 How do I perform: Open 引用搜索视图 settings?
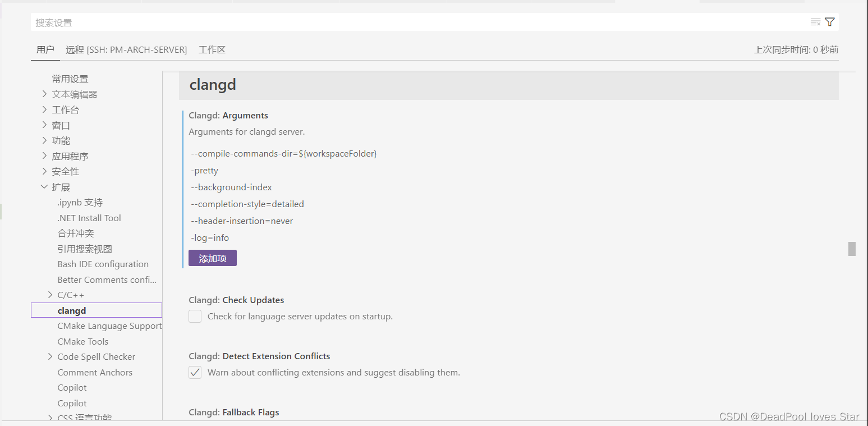coord(85,249)
